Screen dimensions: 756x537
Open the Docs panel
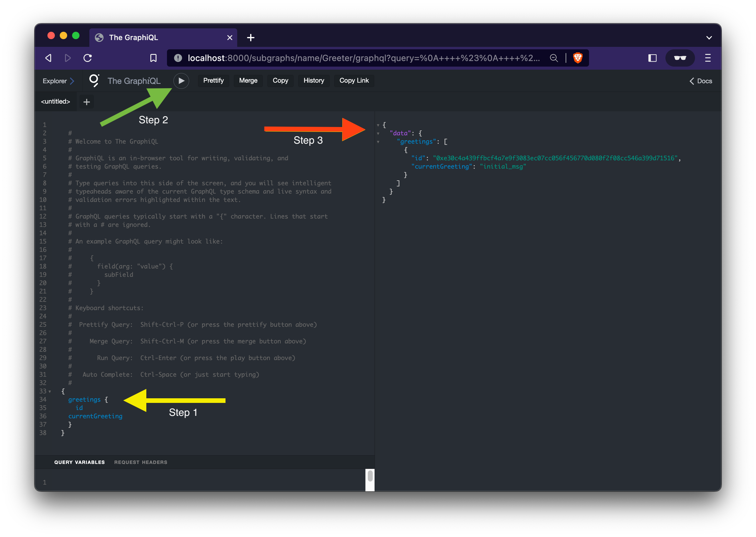(701, 81)
